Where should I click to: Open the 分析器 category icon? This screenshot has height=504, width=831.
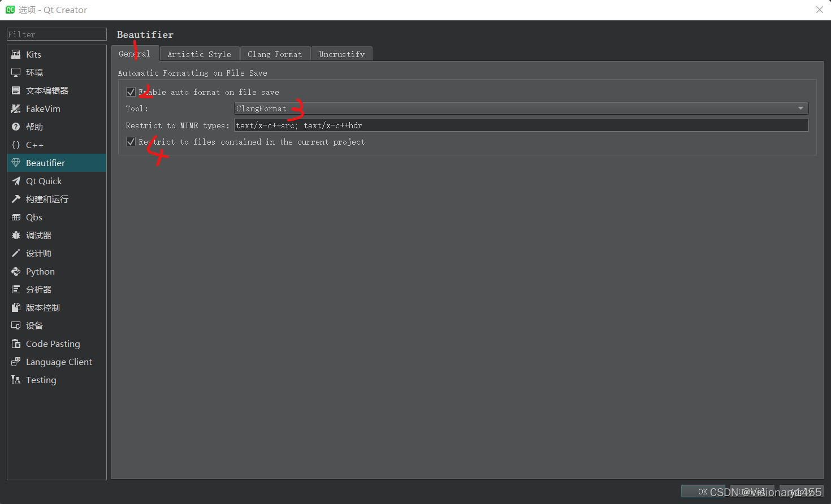[16, 289]
